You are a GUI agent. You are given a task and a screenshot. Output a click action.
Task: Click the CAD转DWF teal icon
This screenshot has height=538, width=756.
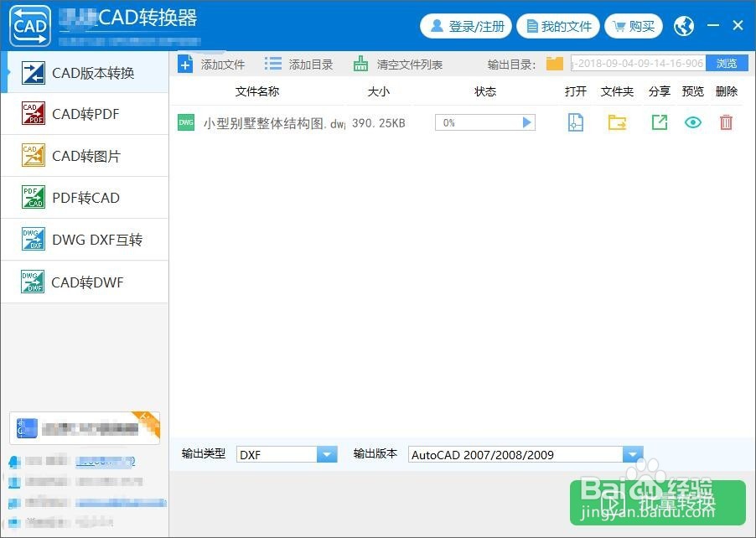(33, 282)
